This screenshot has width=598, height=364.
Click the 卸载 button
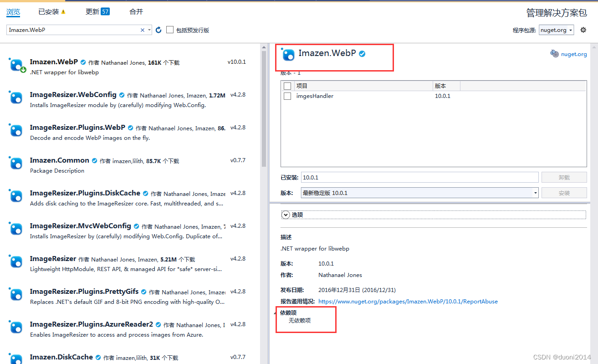coord(564,177)
